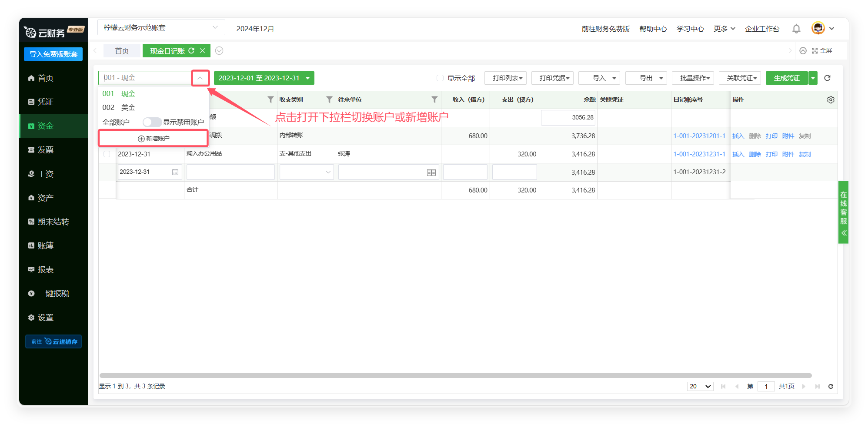Click the 新增账户 button

(154, 139)
